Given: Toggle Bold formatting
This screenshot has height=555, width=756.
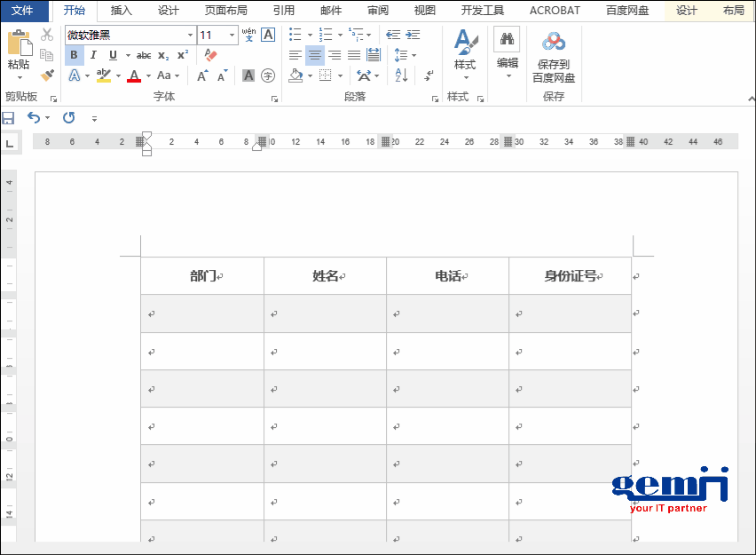Looking at the screenshot, I should pyautogui.click(x=74, y=55).
